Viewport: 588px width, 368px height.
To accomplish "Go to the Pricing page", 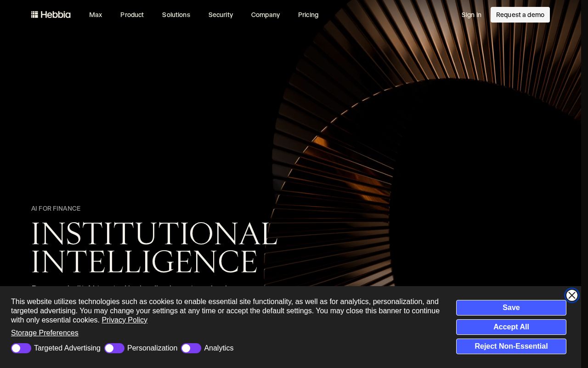I will pyautogui.click(x=308, y=15).
